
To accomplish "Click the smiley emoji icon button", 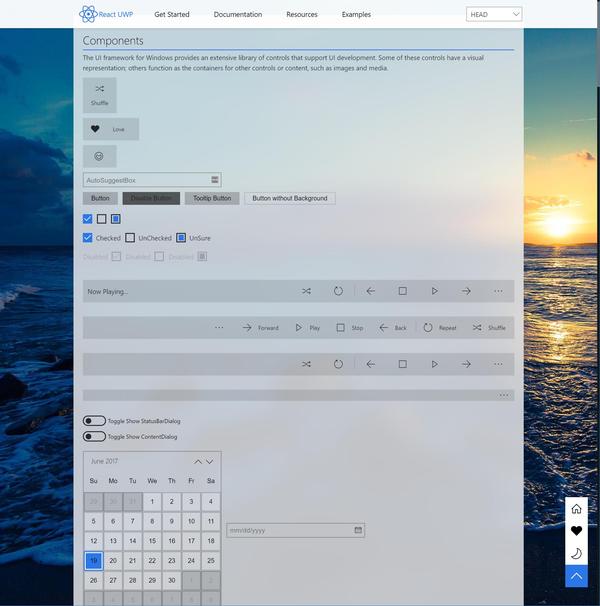I will click(99, 156).
